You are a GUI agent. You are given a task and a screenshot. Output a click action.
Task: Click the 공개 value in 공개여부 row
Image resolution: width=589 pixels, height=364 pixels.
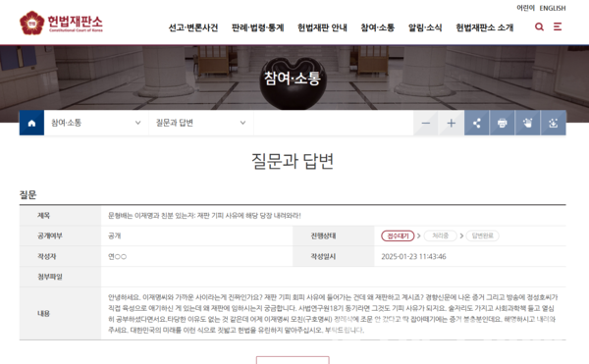114,235
